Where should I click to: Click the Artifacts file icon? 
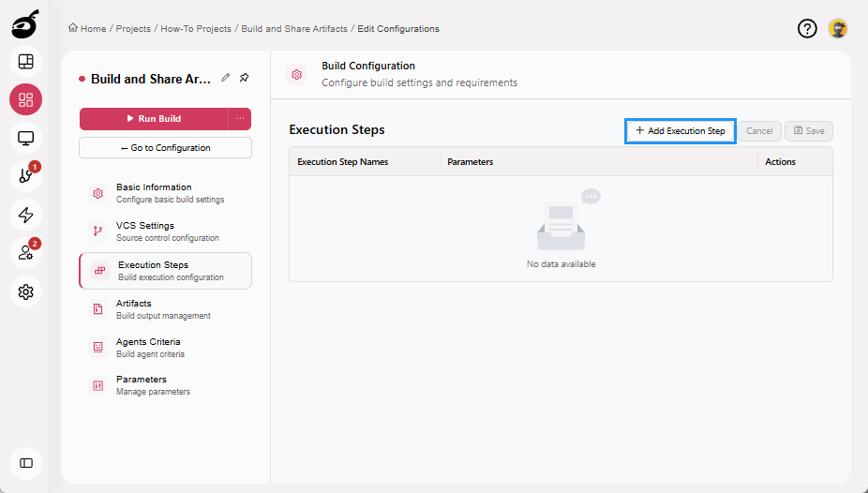tap(98, 309)
